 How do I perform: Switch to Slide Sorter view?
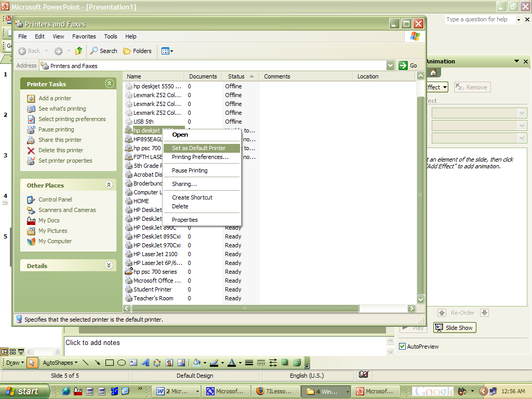(12, 352)
